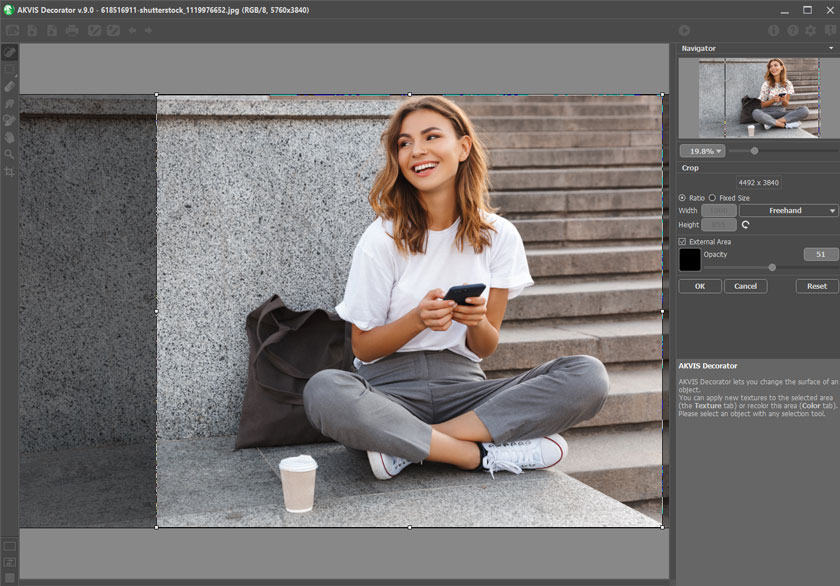Click the bottom toolbar square icon
Image resolution: width=840 pixels, height=586 pixels.
pos(10,577)
